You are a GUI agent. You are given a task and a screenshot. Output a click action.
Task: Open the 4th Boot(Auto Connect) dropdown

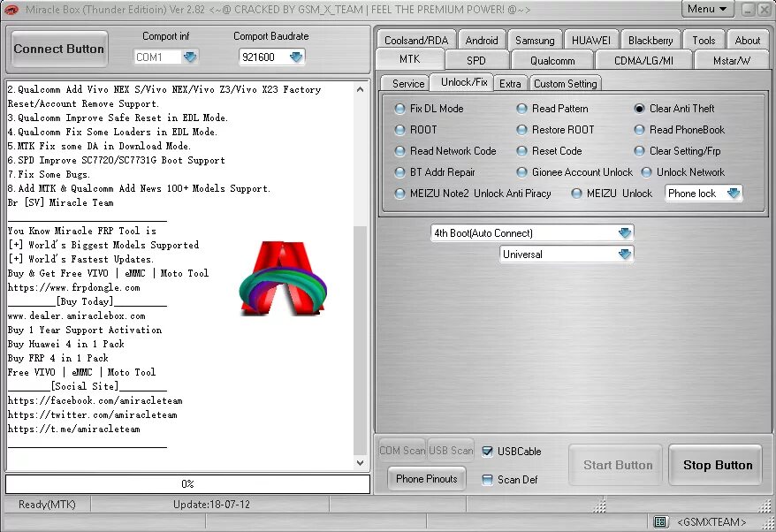(625, 233)
